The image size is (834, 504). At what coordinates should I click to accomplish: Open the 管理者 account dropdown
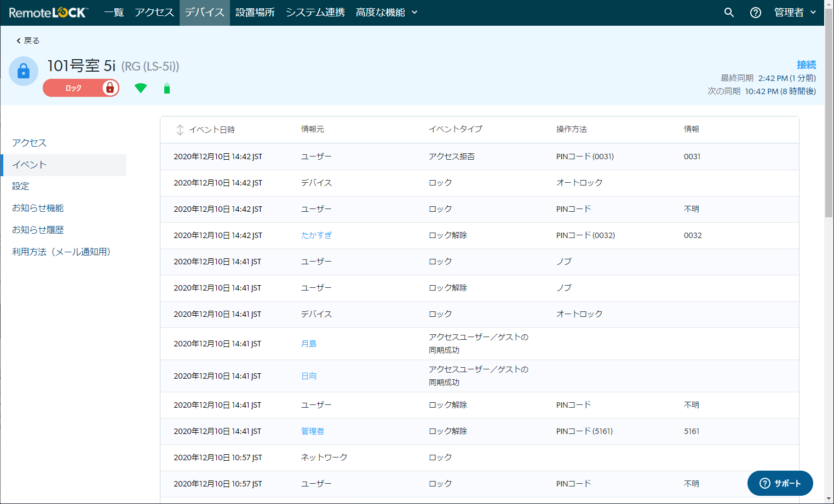795,12
